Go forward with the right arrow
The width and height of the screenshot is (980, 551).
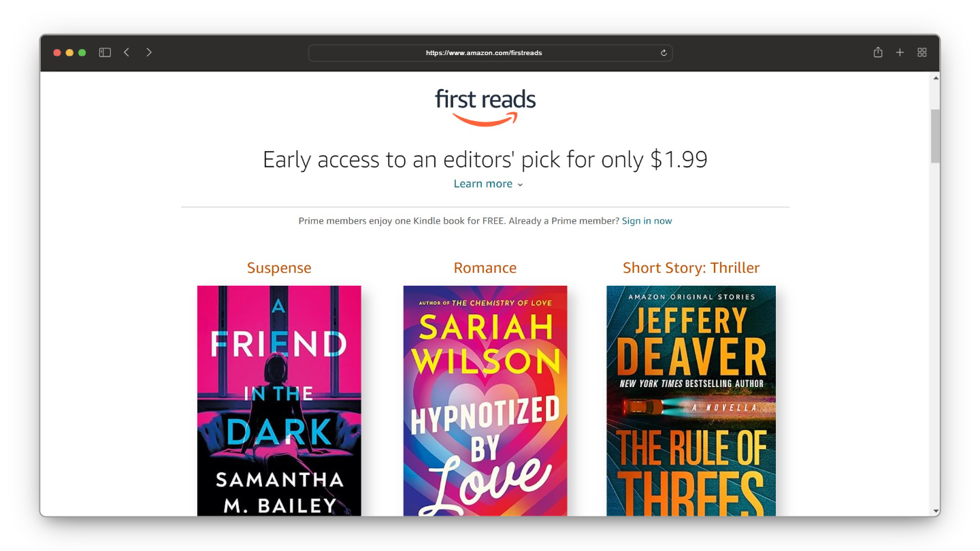(149, 52)
